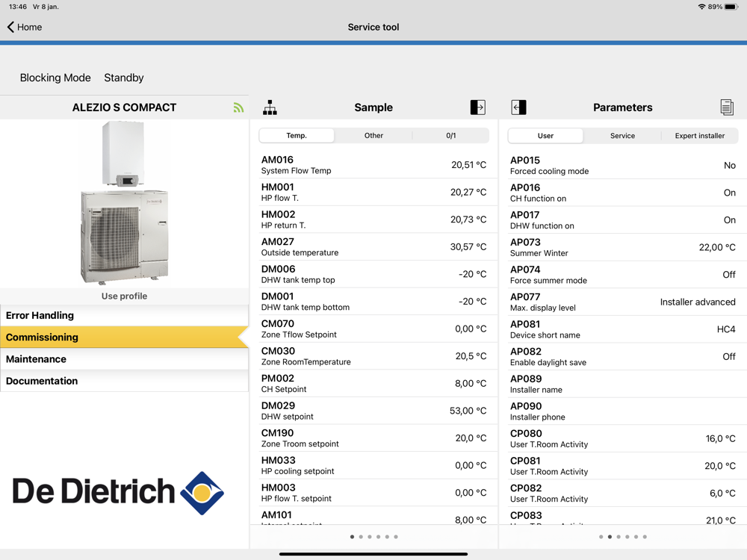Open the Documentation section
Image resolution: width=747 pixels, height=560 pixels.
pyautogui.click(x=124, y=381)
